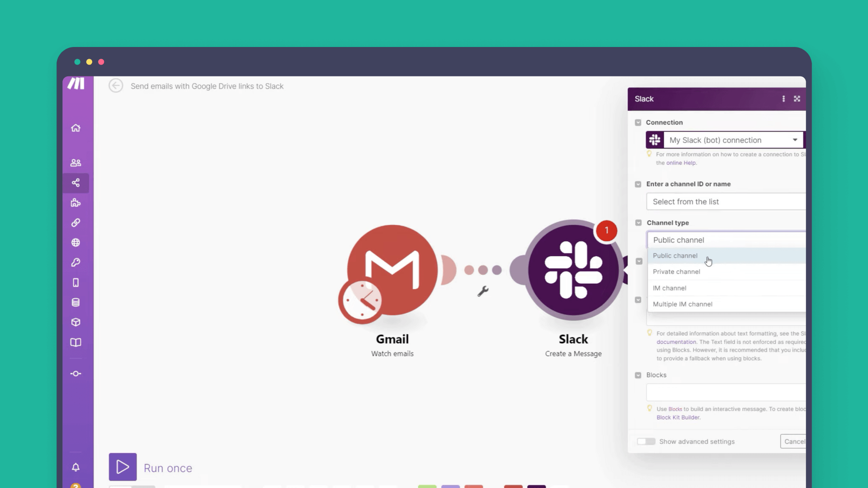Click the globe/web icon in the sidebar

tap(75, 243)
